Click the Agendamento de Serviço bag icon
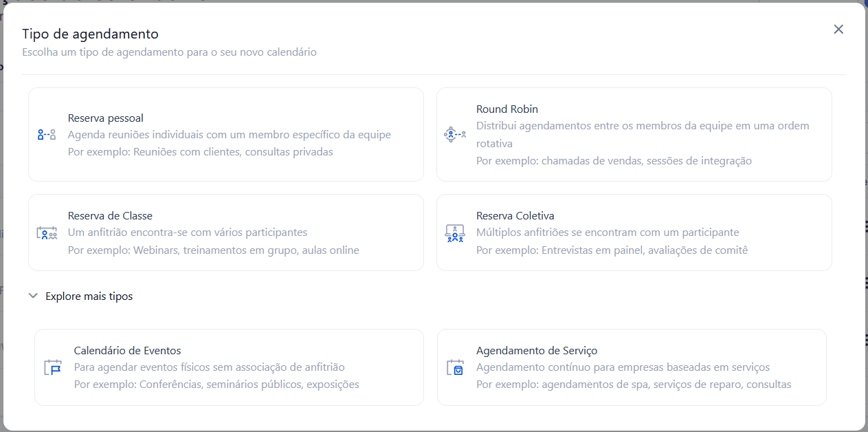Viewport: 868px width, 432px height. click(x=455, y=367)
